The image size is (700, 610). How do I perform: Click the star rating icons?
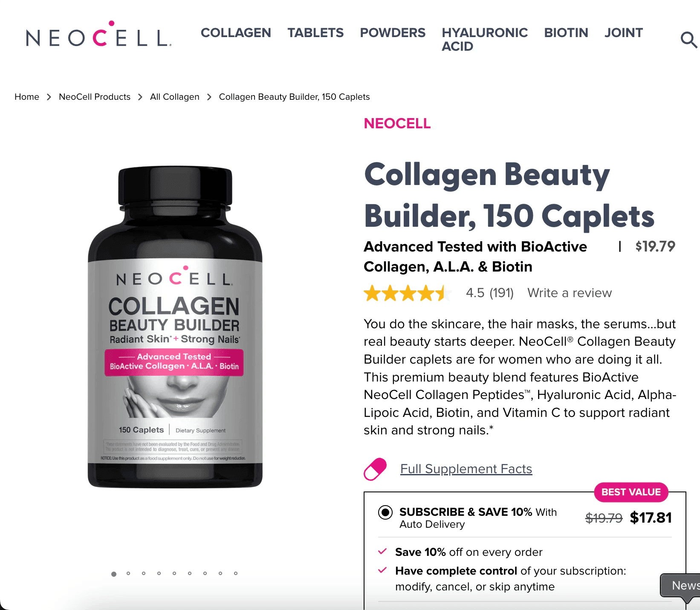(x=408, y=293)
